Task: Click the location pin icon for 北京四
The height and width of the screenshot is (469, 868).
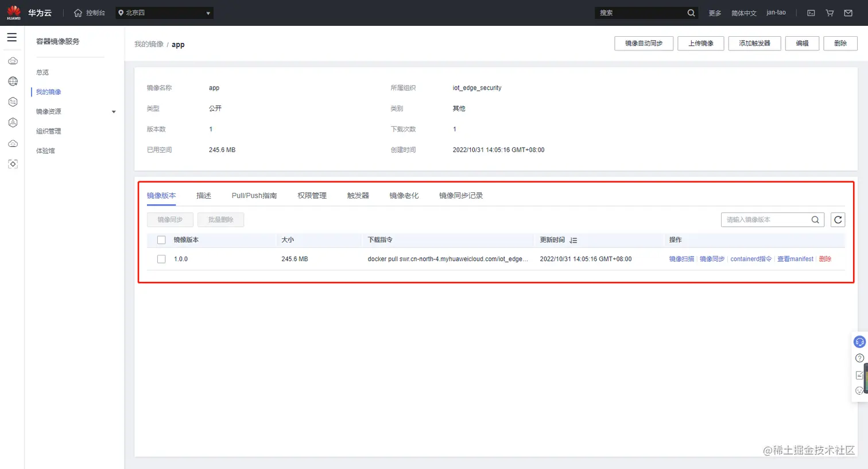Action: (x=121, y=13)
